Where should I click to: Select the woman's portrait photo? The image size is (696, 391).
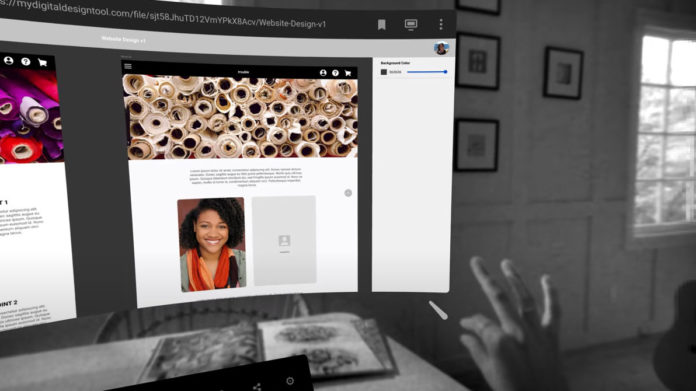tap(212, 245)
